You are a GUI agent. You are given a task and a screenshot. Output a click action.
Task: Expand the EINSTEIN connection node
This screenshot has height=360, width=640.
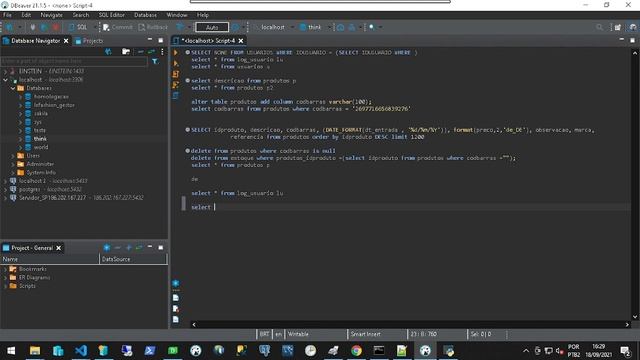point(5,71)
